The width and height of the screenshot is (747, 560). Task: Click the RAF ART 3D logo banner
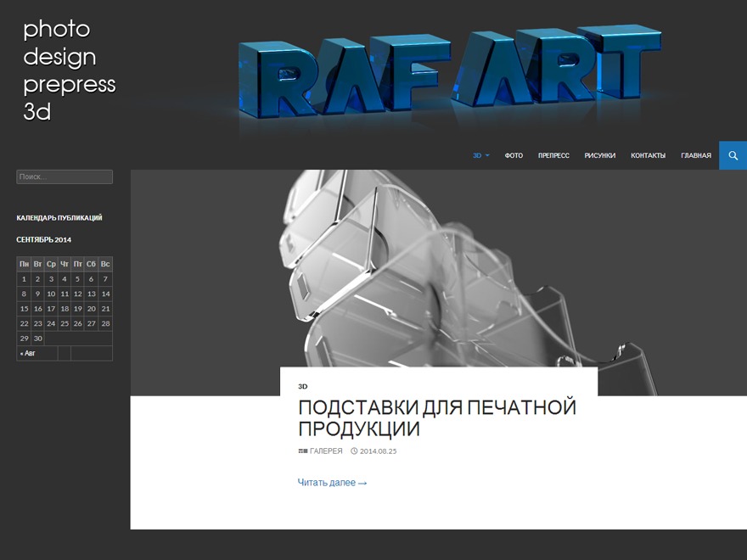pos(450,72)
